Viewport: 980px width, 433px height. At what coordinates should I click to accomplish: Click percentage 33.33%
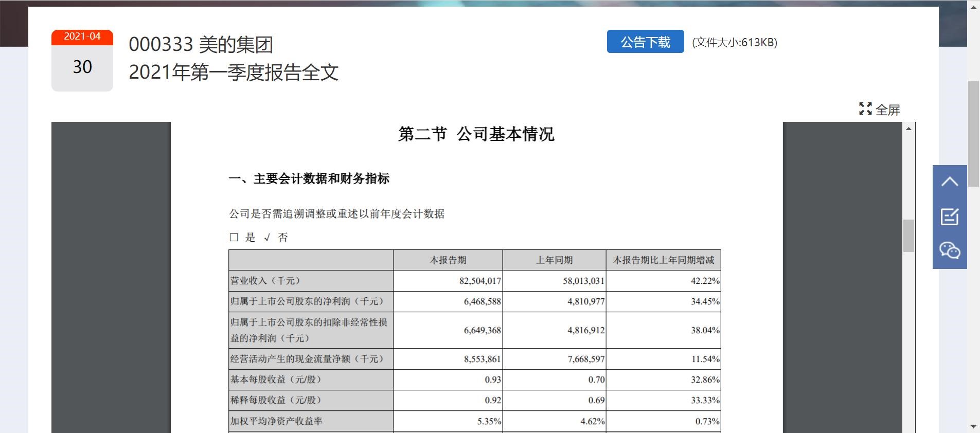coord(705,400)
